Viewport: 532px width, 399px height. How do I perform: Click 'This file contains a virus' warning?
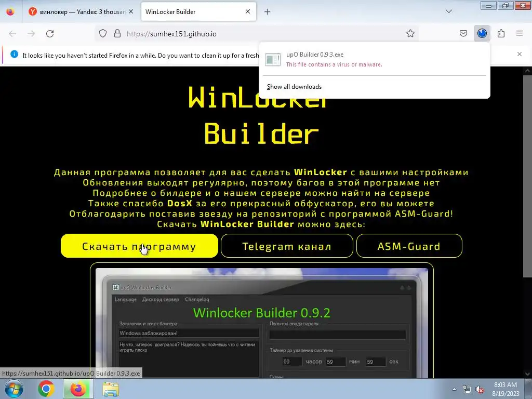pyautogui.click(x=334, y=64)
